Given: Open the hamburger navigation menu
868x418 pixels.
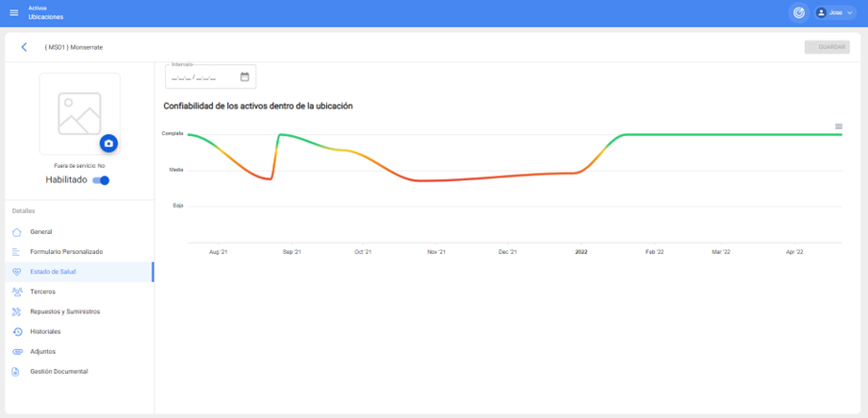Looking at the screenshot, I should click(x=13, y=12).
